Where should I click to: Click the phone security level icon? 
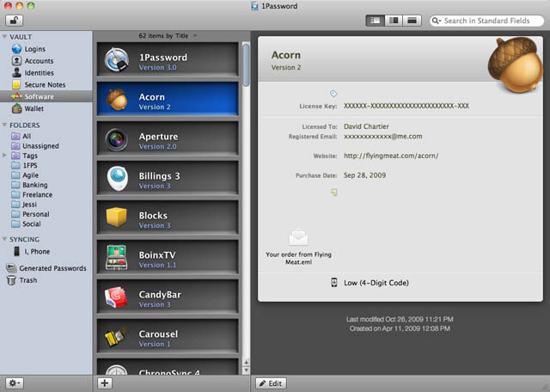click(334, 283)
